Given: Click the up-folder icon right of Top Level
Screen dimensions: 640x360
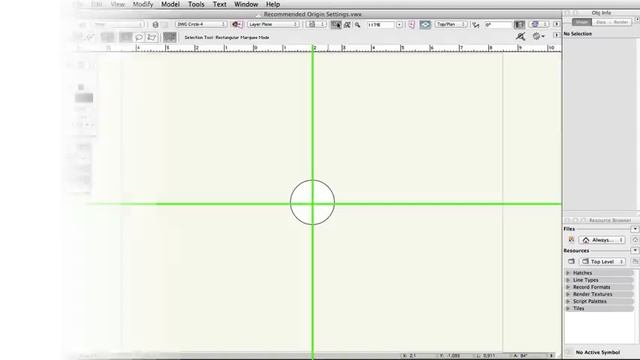Looking at the screenshot, I should (x=635, y=261).
